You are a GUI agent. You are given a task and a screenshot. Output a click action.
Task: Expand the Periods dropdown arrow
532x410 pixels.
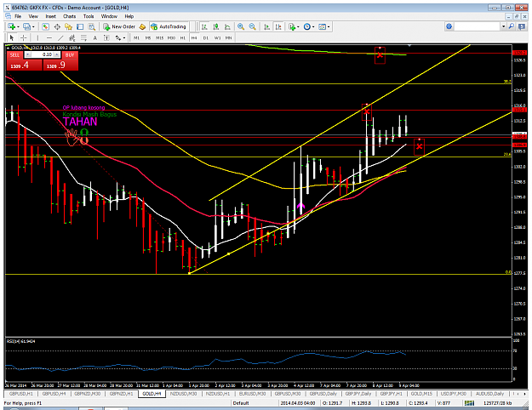pos(313,26)
